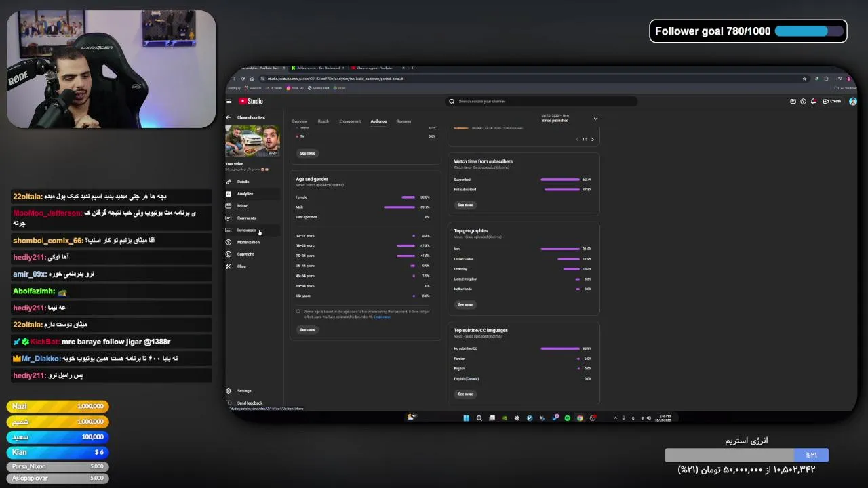Switch to the Revenue analytics tab
This screenshot has width=868, height=488.
(403, 121)
